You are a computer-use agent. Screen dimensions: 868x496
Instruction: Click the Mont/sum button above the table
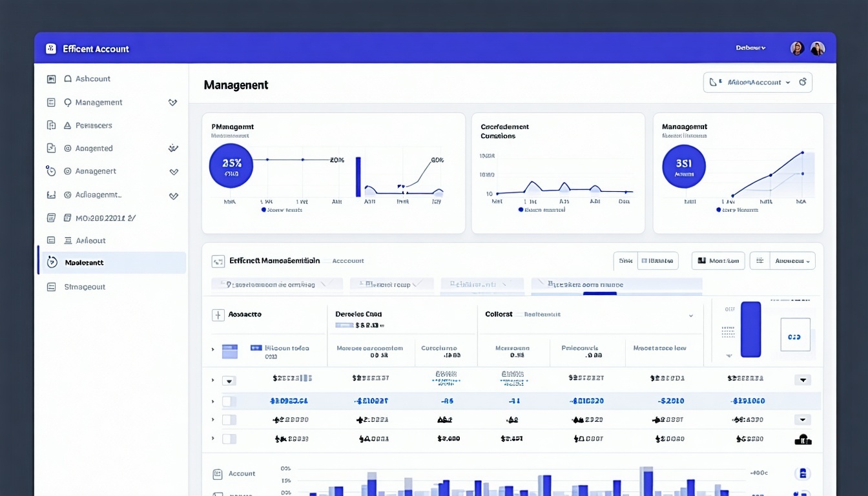717,260
